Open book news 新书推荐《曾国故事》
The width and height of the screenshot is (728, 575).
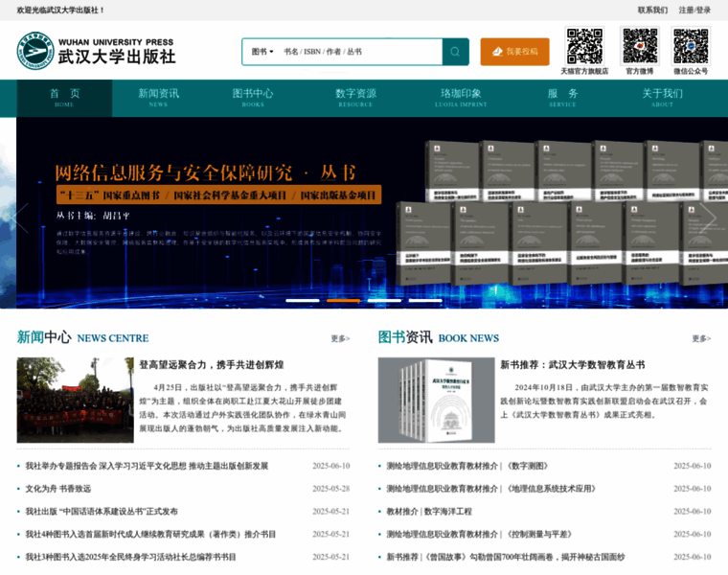(506, 557)
